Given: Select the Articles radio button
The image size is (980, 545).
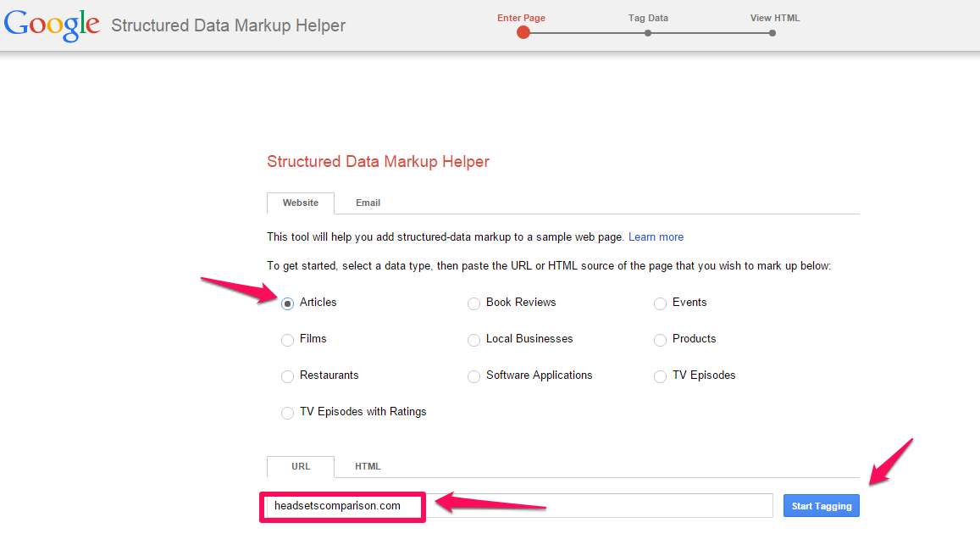Looking at the screenshot, I should (x=287, y=303).
